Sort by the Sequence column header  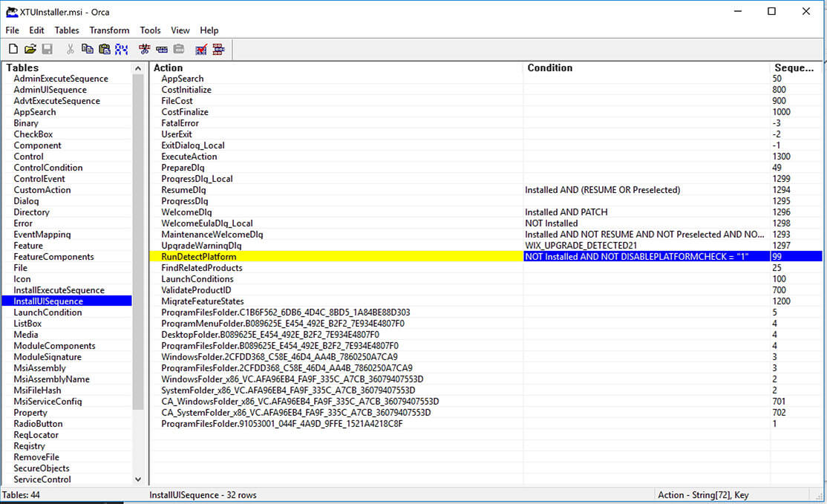796,68
